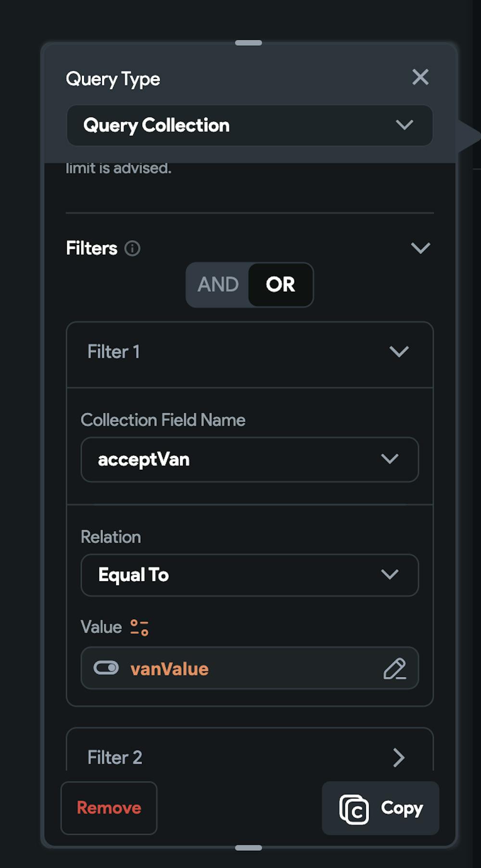Open the Equal To relation dropdown
Image resolution: width=481 pixels, height=868 pixels.
click(x=249, y=575)
